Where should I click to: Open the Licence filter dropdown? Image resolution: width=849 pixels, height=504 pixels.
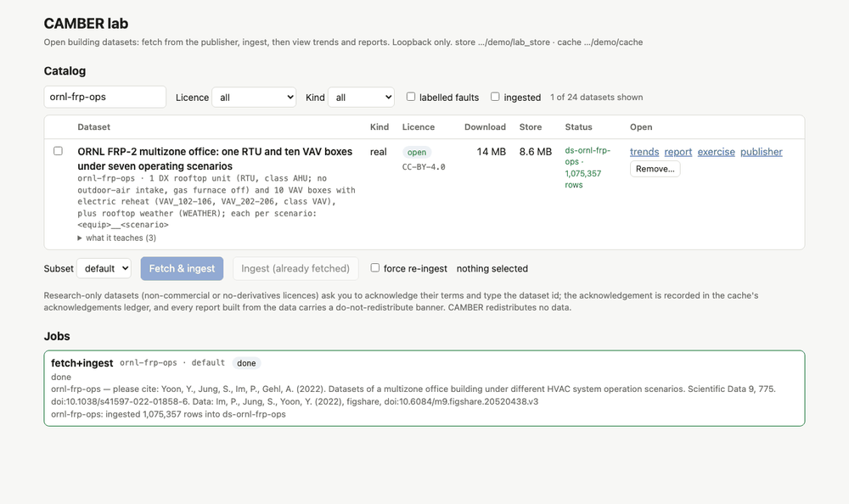[254, 98]
